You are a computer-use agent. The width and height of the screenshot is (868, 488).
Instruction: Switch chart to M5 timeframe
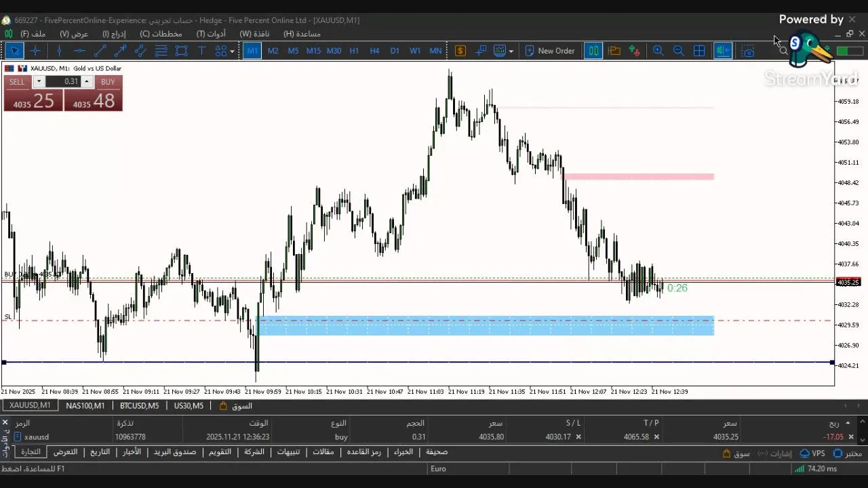293,51
